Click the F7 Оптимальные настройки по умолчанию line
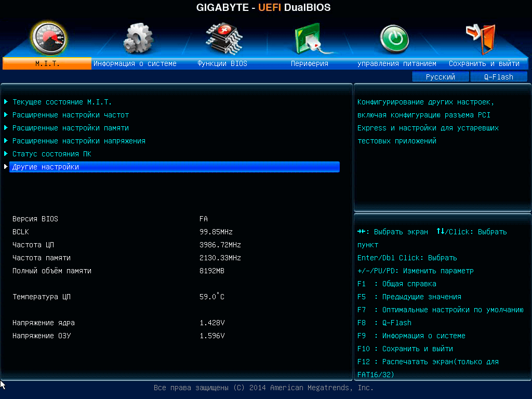Image resolution: width=532 pixels, height=399 pixels. (441, 310)
